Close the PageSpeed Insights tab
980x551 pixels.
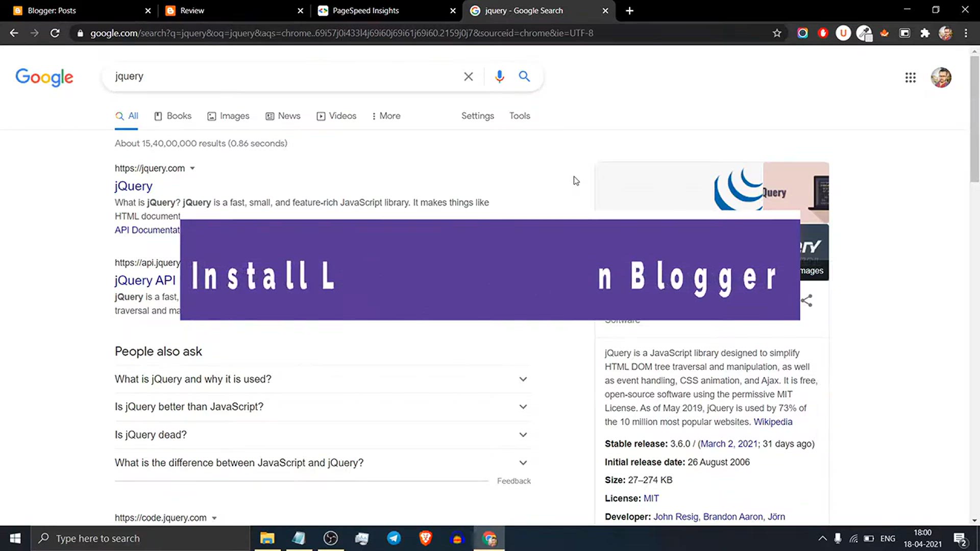tap(453, 11)
